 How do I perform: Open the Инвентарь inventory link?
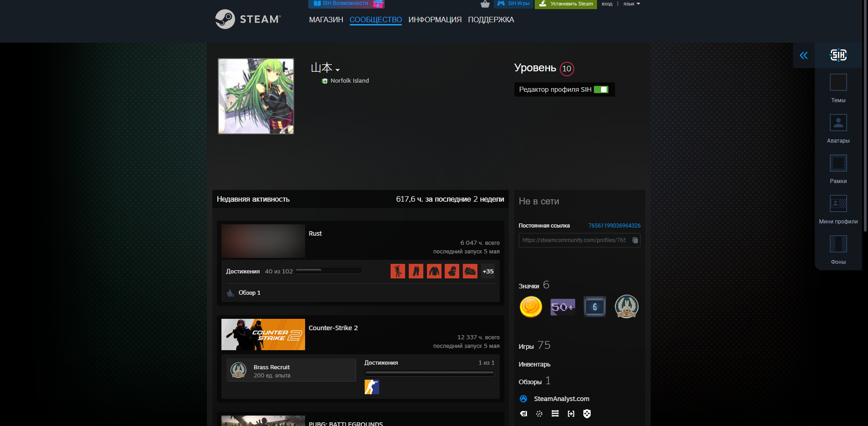pos(535,364)
